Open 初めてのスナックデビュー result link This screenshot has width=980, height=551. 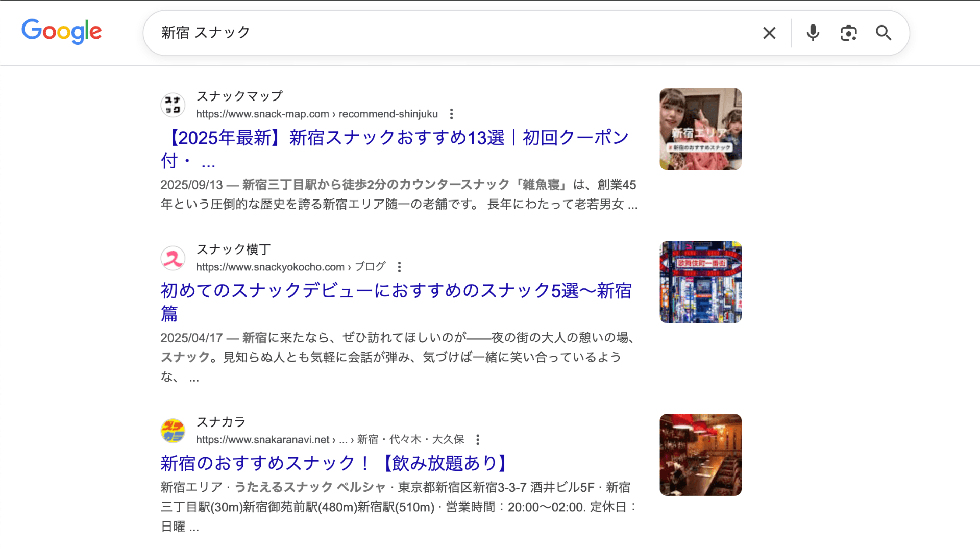(396, 291)
